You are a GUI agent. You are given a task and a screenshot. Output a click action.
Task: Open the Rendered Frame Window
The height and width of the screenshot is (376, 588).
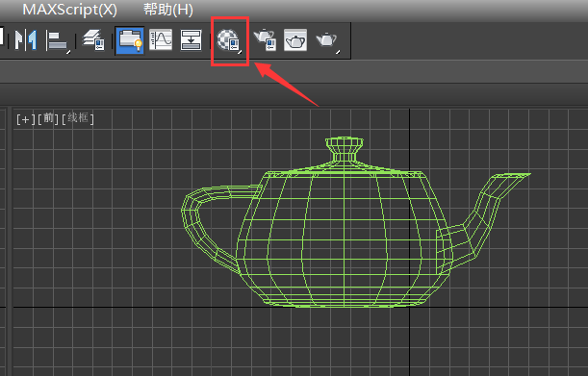(x=295, y=39)
